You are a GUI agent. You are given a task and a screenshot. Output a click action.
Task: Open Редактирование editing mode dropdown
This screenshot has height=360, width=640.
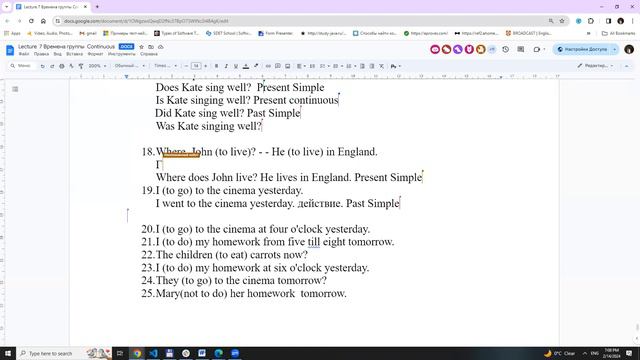click(x=595, y=66)
